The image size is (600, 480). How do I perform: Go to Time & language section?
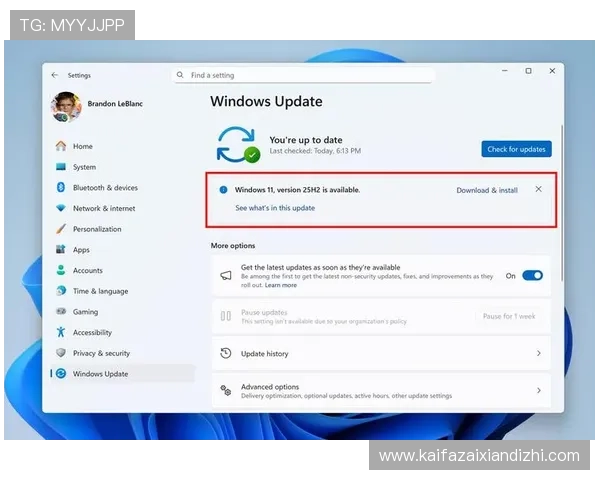click(x=100, y=291)
